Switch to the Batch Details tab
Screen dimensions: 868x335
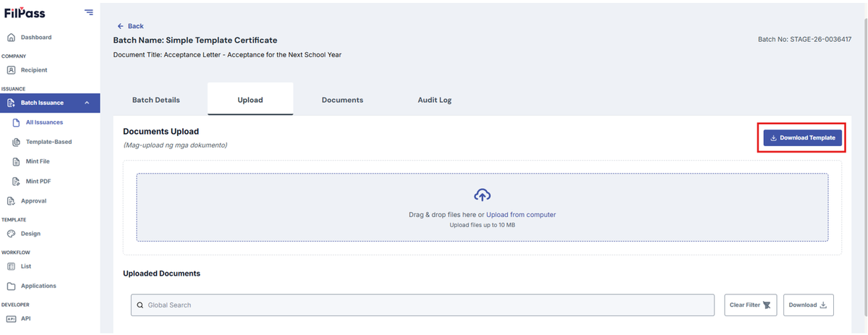click(x=156, y=100)
